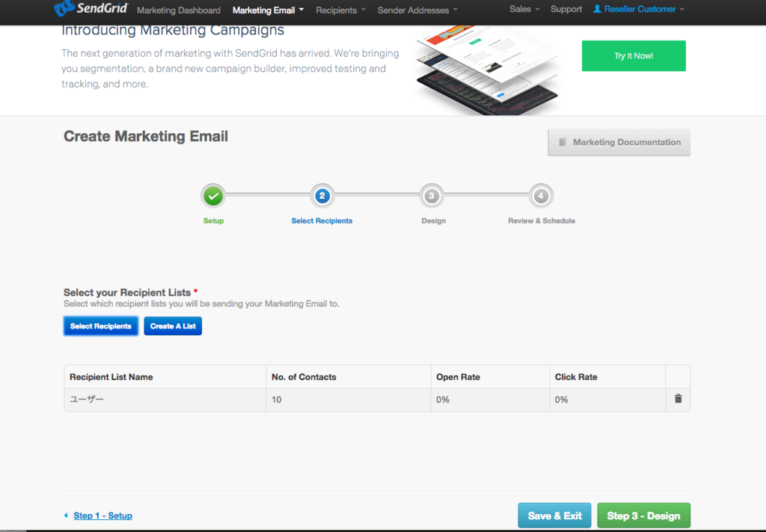Image resolution: width=766 pixels, height=532 pixels.
Task: Click the completed Setup step checkmark circle
Action: click(213, 196)
